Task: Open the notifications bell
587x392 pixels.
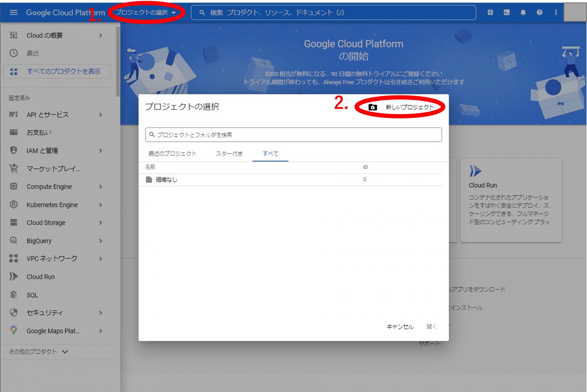Action: 523,12
